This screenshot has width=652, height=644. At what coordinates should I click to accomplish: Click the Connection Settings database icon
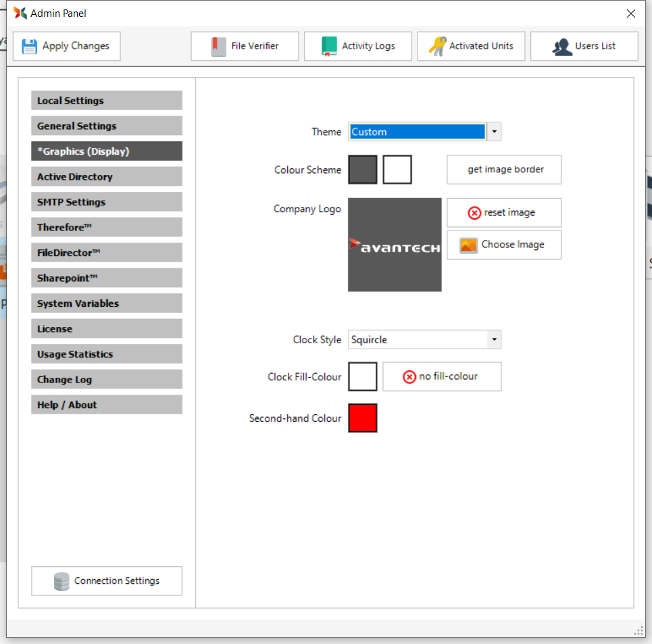click(x=61, y=581)
